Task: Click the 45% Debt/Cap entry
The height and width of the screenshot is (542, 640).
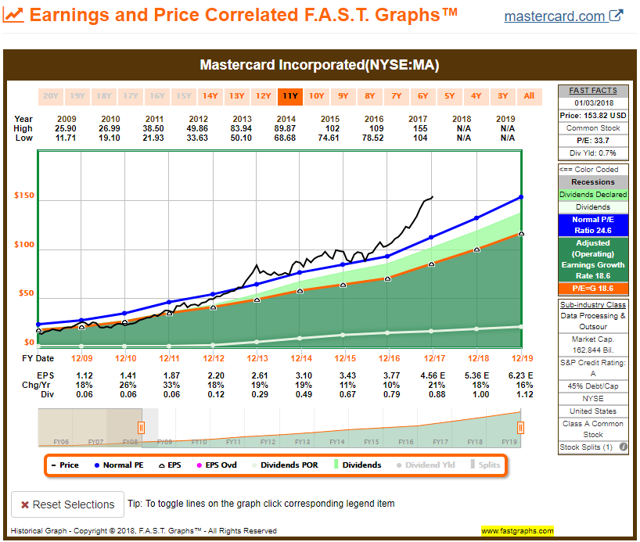Action: click(x=593, y=386)
